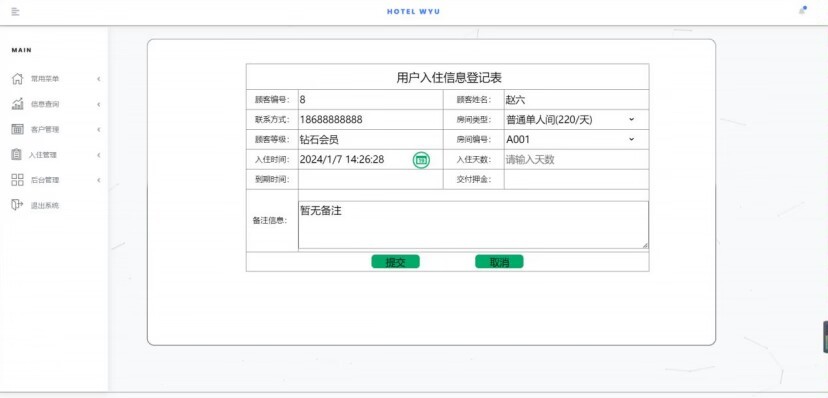Open the green calendar date picker icon

(x=421, y=159)
